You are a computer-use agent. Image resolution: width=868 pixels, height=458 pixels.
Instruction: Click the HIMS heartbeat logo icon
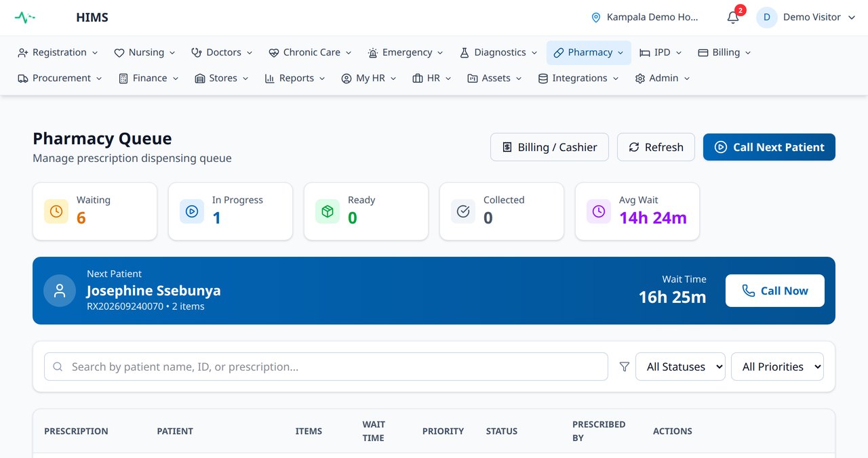[x=25, y=18]
